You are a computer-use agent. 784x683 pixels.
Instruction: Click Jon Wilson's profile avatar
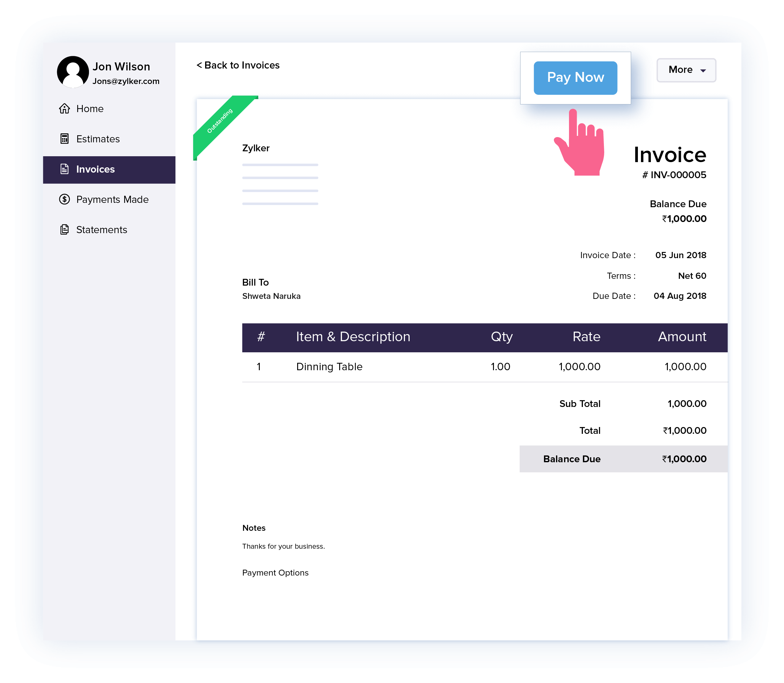(x=73, y=71)
